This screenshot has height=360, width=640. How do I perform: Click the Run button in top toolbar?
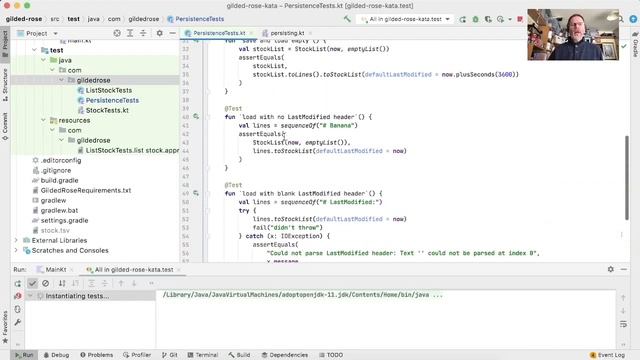pyautogui.click(x=462, y=19)
